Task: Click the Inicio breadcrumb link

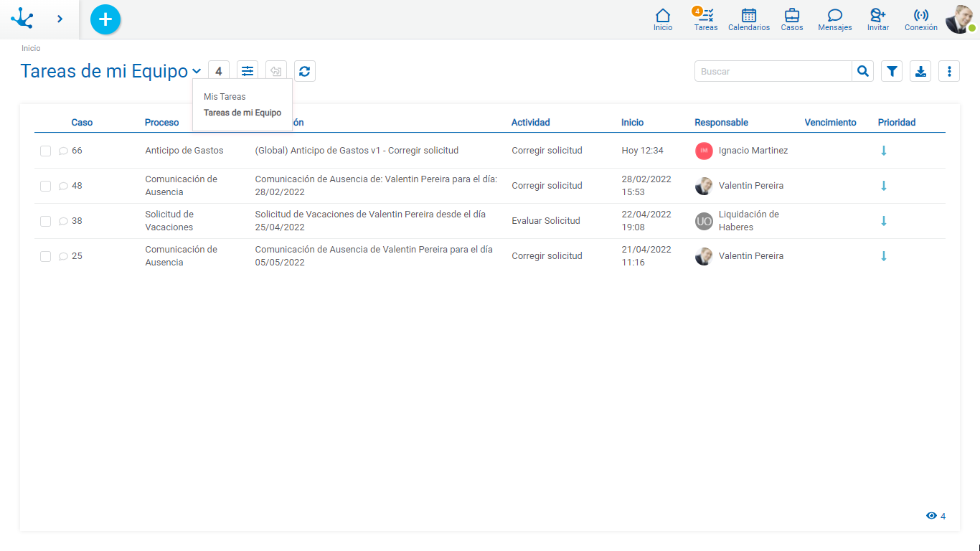Action: [x=31, y=49]
